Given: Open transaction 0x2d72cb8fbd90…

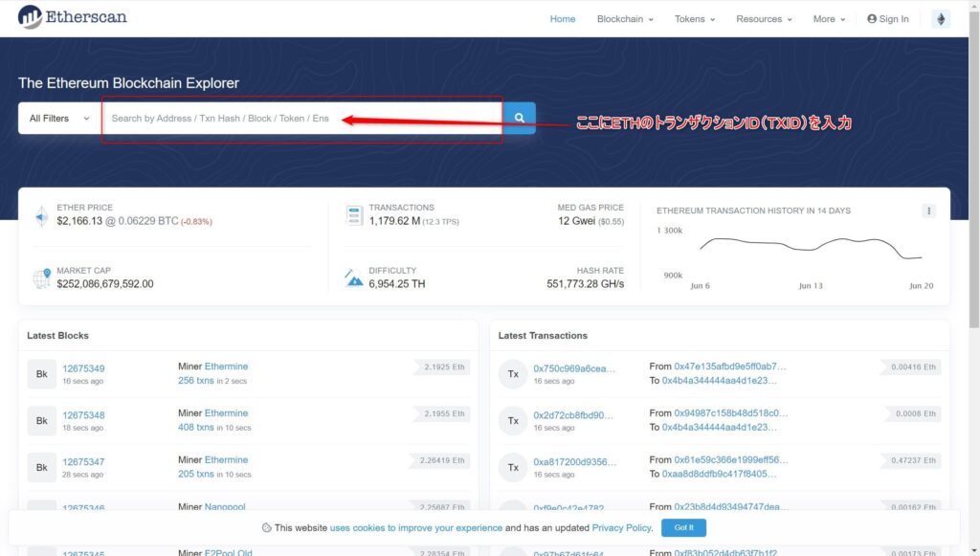Looking at the screenshot, I should (573, 415).
